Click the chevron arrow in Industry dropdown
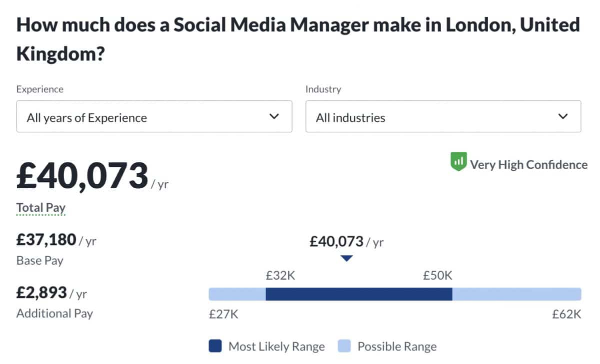600x364 pixels. tap(563, 116)
